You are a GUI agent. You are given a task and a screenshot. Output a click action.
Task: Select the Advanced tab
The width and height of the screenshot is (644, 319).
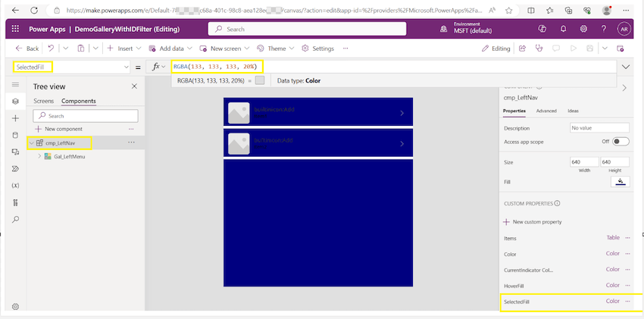coord(547,111)
